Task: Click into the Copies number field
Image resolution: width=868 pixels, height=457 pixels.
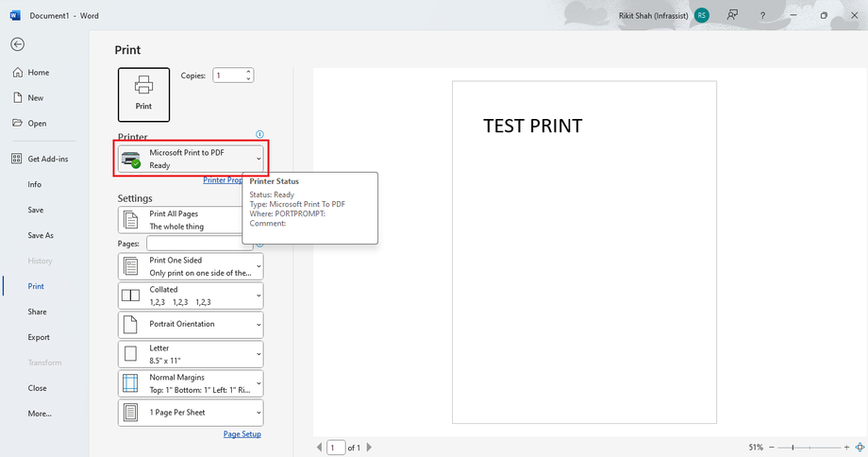Action: click(228, 76)
